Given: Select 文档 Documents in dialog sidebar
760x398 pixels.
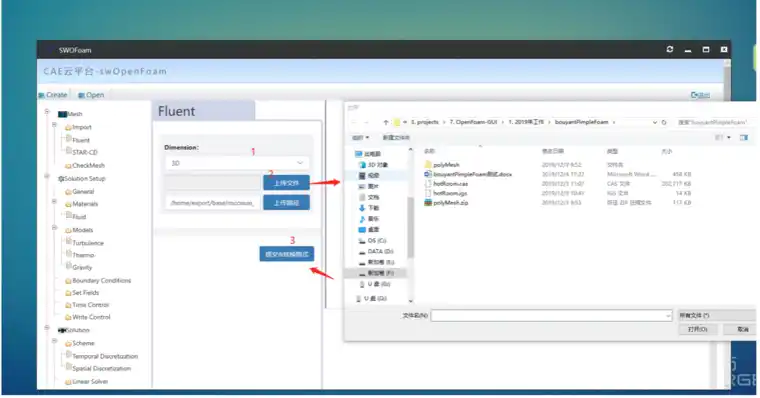Looking at the screenshot, I should [x=369, y=197].
